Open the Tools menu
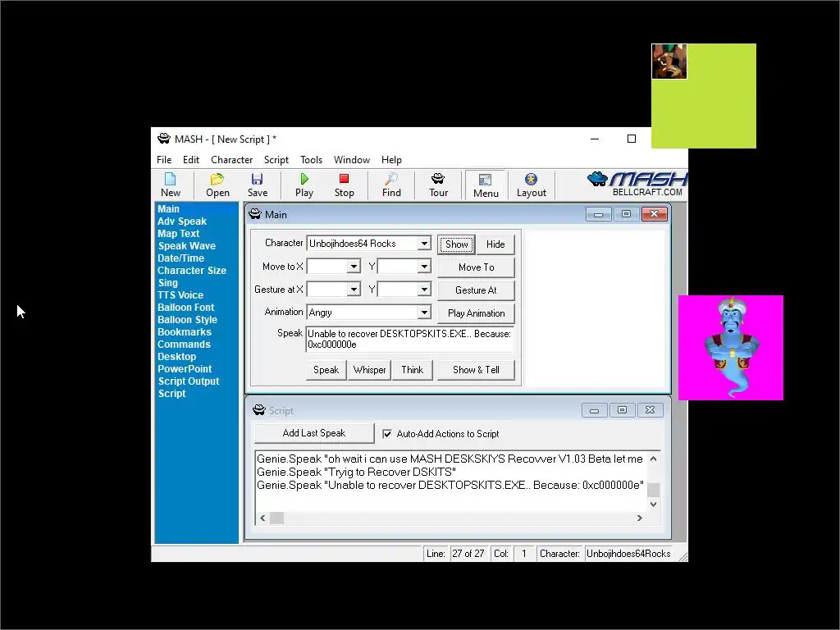 [311, 160]
